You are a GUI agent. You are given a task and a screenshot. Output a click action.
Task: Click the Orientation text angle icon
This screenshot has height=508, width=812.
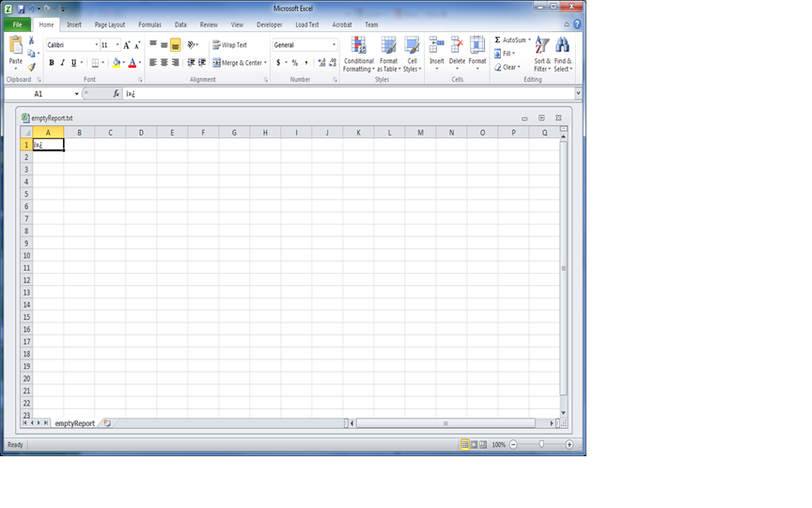coord(191,45)
